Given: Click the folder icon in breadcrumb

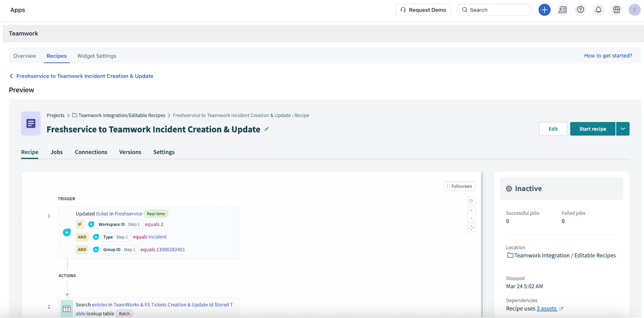Looking at the screenshot, I should coord(74,115).
